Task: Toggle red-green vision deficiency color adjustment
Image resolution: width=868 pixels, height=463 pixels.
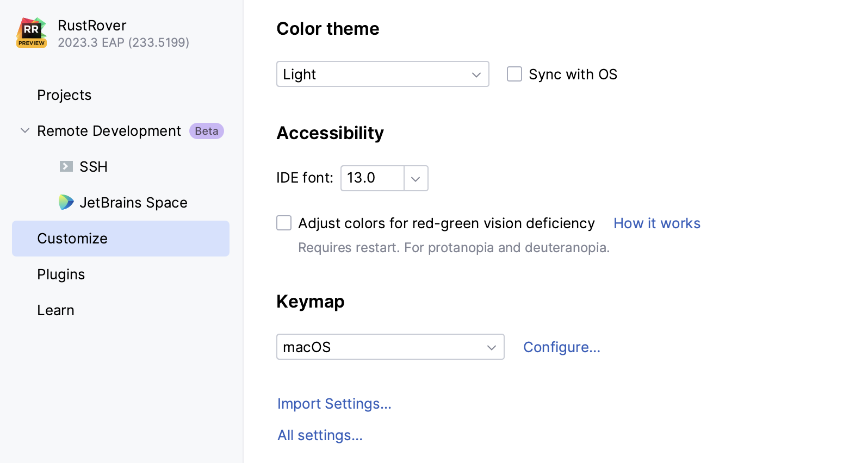Action: (x=284, y=223)
